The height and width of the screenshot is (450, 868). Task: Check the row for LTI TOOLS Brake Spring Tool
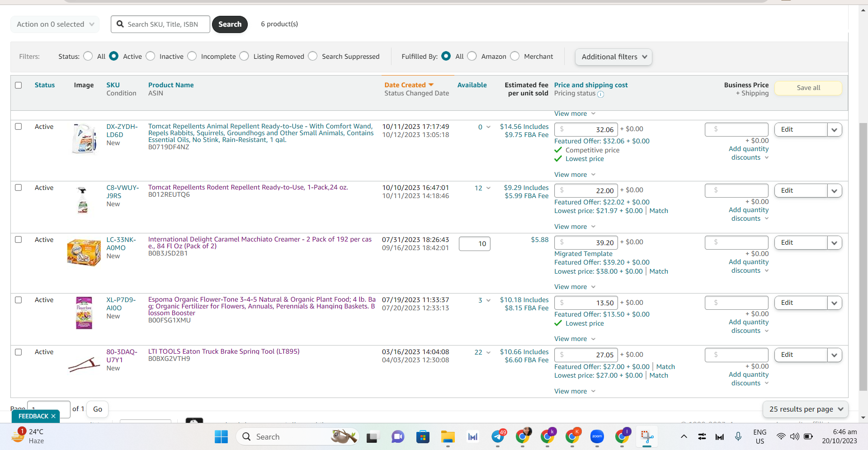click(19, 352)
